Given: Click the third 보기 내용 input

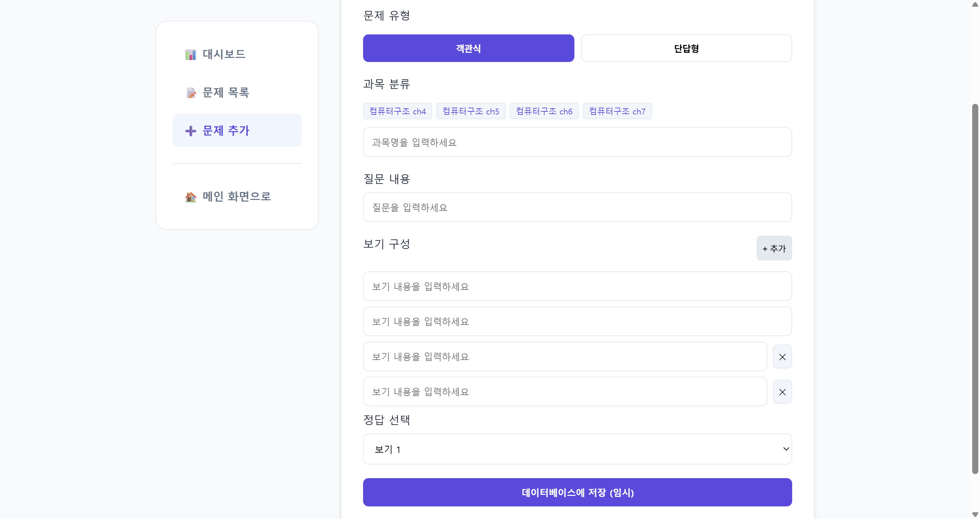Looking at the screenshot, I should pos(565,357).
